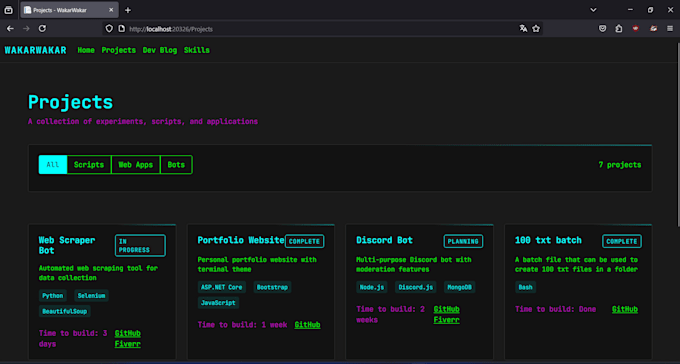Open the 100 txt batch GitHub link
680x364 pixels.
(625, 309)
